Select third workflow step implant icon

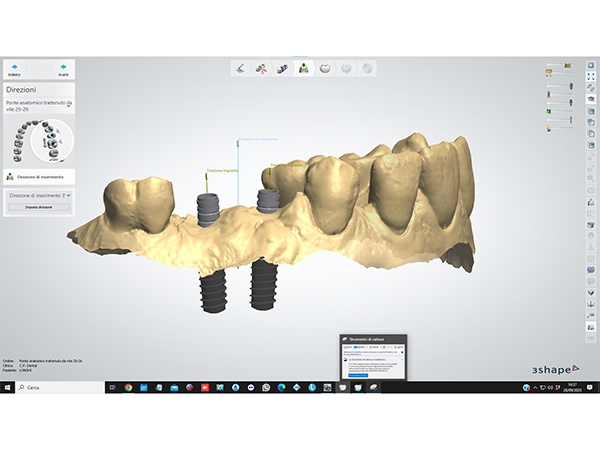[x=283, y=68]
